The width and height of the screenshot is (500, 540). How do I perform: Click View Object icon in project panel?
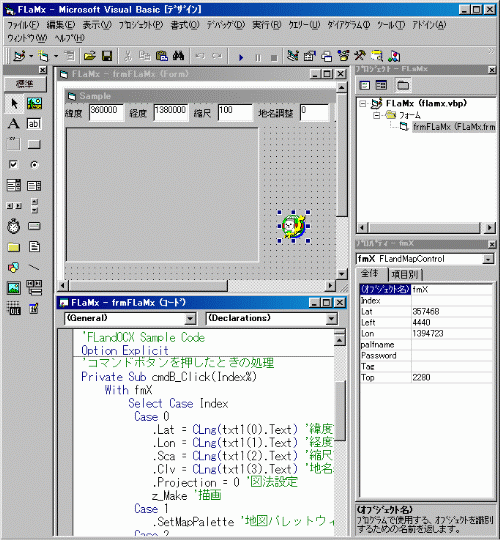[x=381, y=85]
